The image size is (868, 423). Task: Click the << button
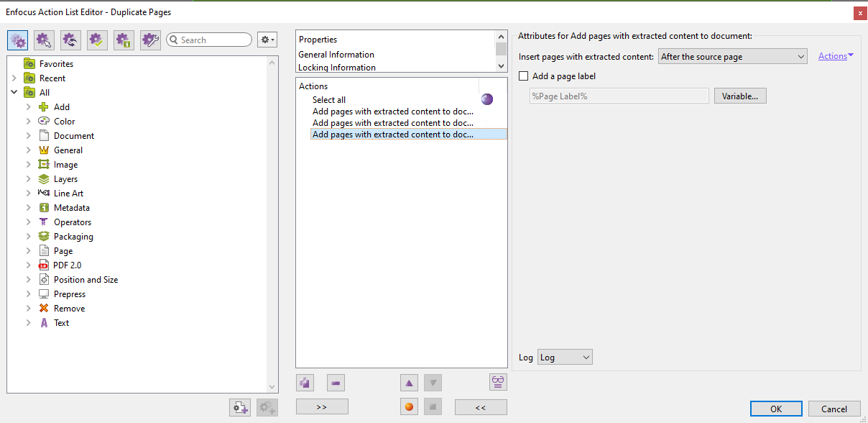[481, 407]
